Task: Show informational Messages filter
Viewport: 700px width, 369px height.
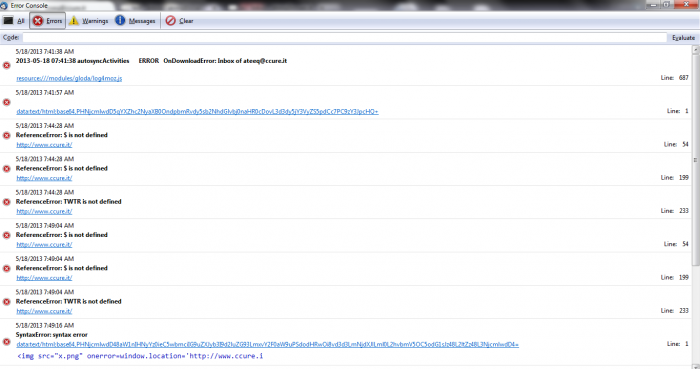Action: coord(135,21)
